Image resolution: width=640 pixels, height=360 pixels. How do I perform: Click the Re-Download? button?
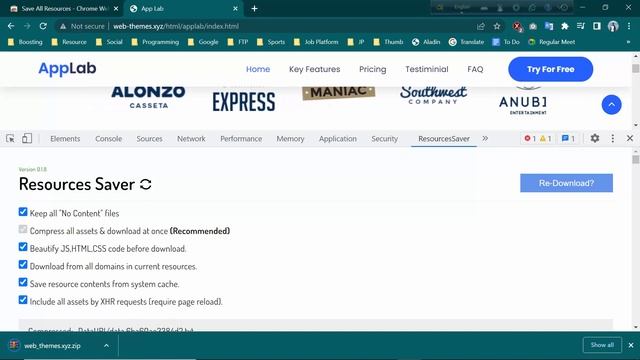point(566,183)
